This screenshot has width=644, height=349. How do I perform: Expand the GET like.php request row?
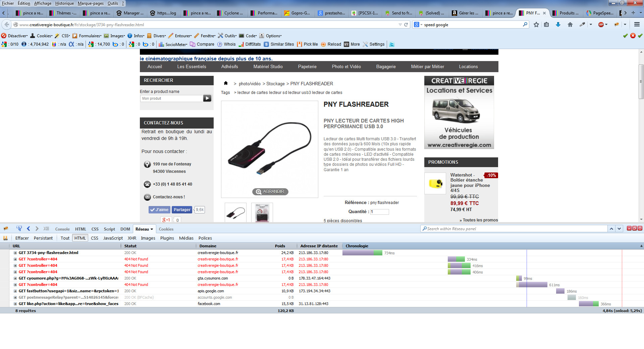[x=15, y=304]
